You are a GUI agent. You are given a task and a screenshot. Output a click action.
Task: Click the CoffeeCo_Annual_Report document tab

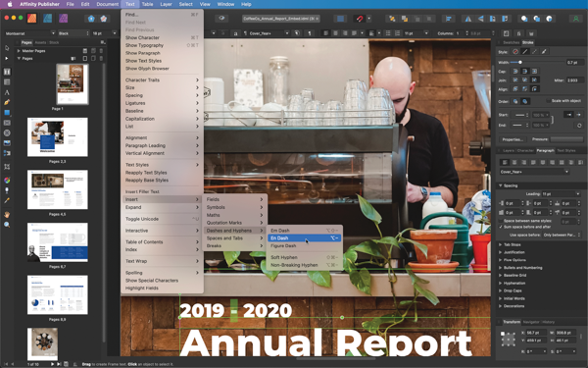pyautogui.click(x=281, y=19)
